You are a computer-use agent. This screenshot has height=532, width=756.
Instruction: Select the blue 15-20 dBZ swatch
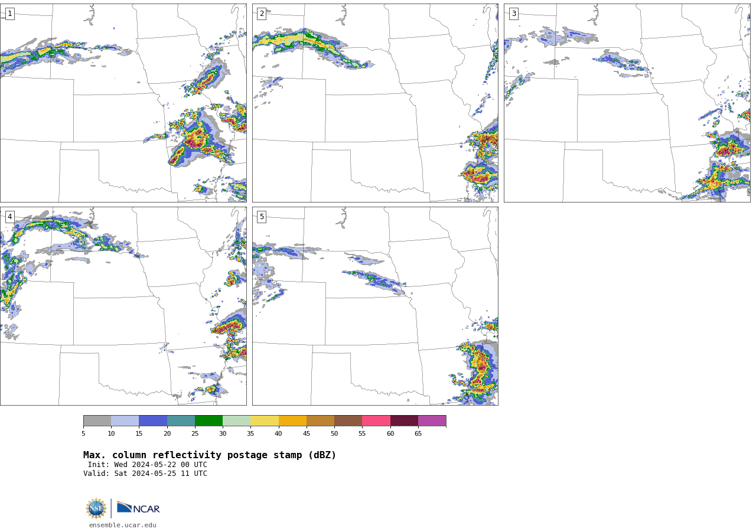[x=153, y=421]
